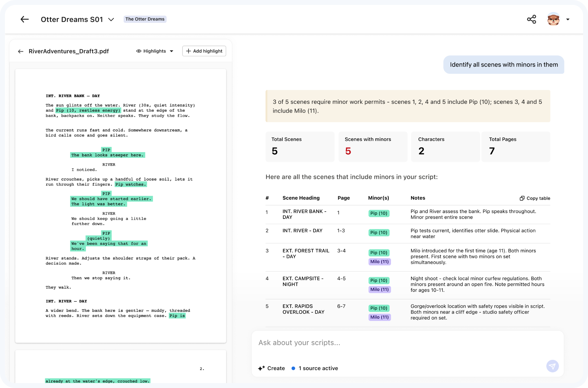Click Pip (10) tag in scene 2 row
Image resolution: width=588 pixels, height=388 pixels.
tap(379, 233)
